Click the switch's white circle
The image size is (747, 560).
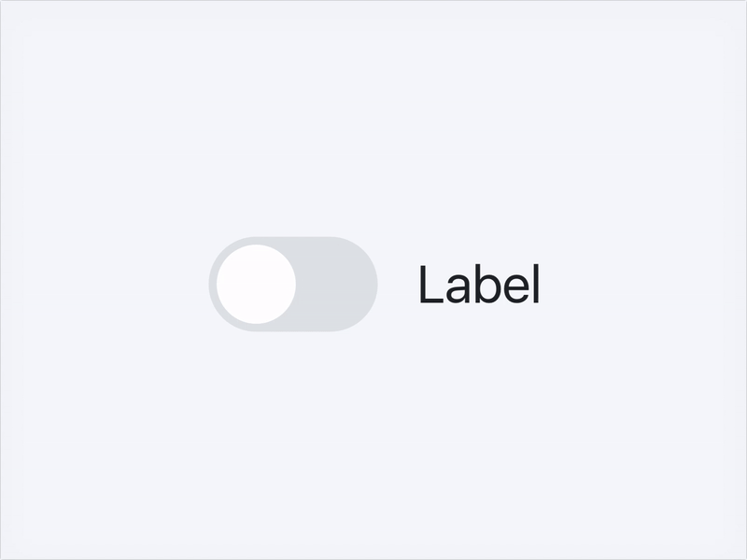tap(256, 285)
